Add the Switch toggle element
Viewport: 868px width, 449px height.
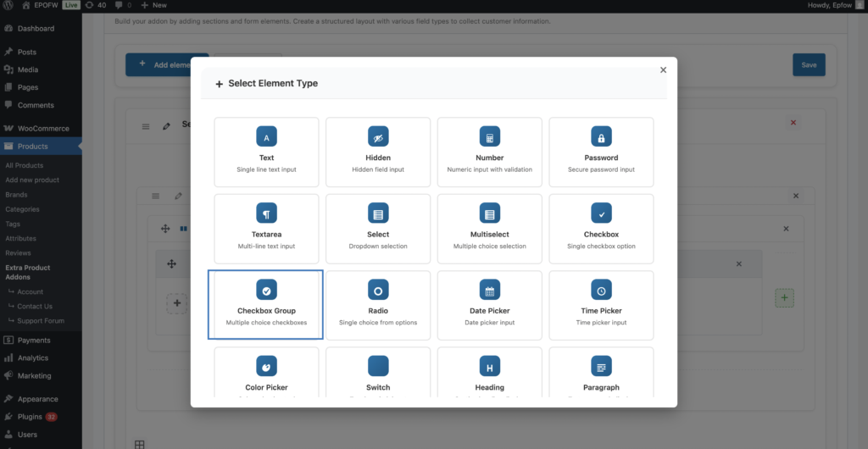(378, 374)
